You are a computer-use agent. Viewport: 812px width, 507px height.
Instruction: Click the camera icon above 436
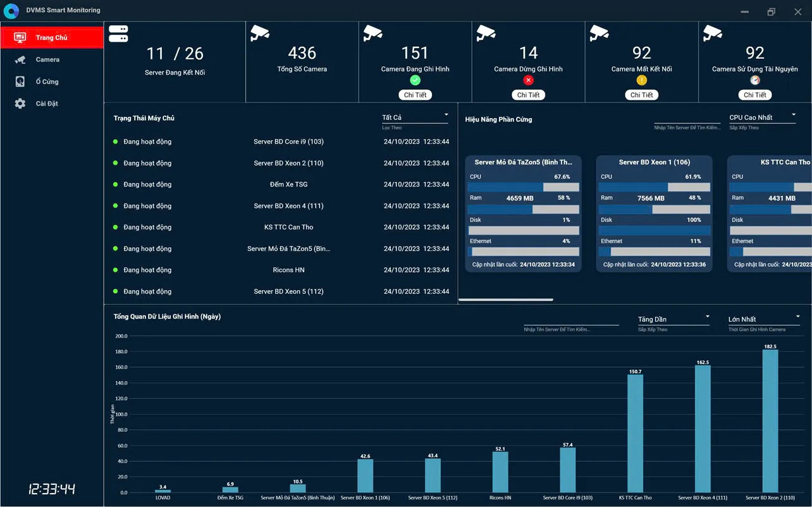259,33
